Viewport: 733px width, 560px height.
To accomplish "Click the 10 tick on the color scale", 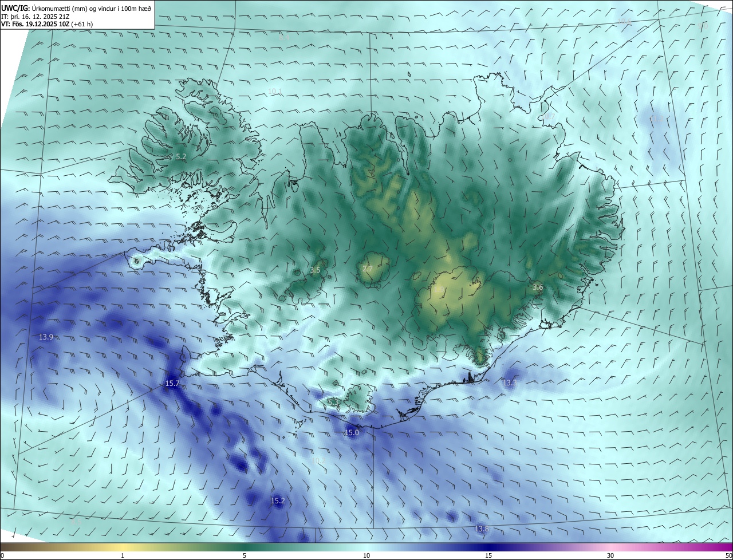I will [366, 555].
